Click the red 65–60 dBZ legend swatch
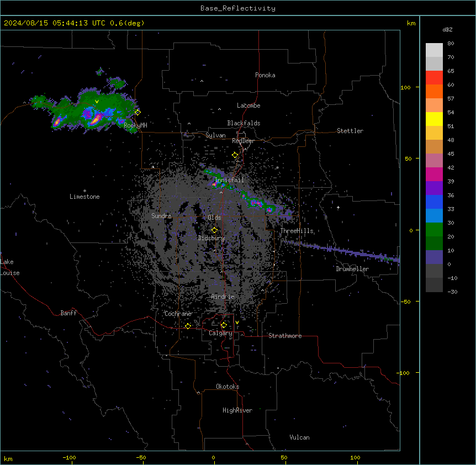This screenshot has height=465, width=476. pyautogui.click(x=434, y=78)
